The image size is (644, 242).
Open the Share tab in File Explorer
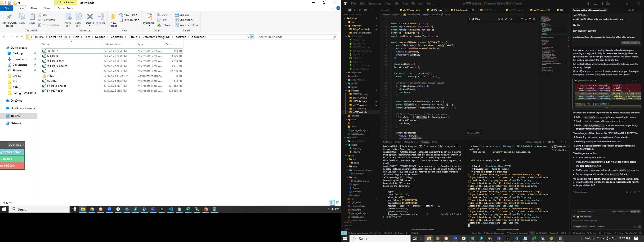[34, 8]
